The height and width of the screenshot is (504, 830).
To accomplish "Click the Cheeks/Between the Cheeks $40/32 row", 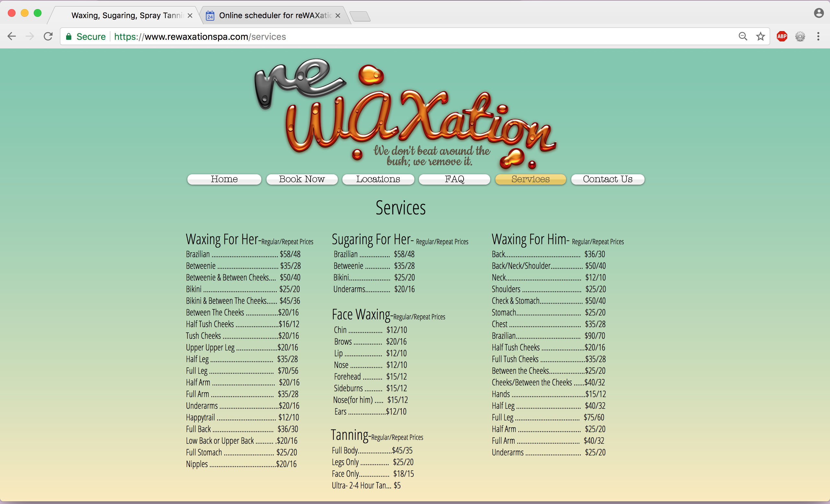I will [x=548, y=383].
